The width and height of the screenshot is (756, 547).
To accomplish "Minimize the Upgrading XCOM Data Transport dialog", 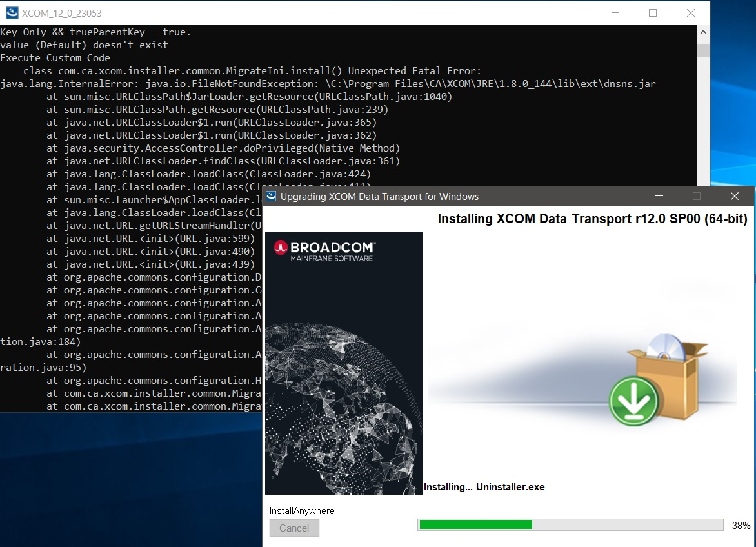I will coord(659,196).
